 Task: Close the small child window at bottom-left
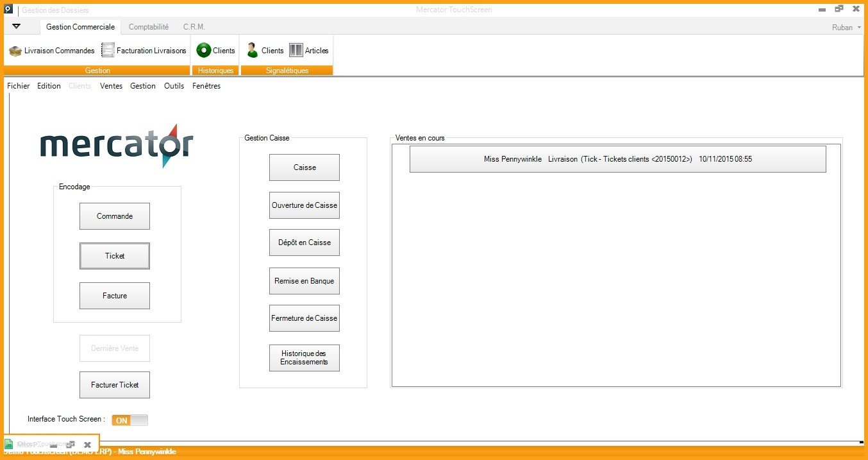click(x=87, y=444)
